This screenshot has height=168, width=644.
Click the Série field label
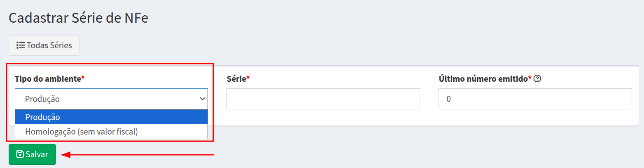click(236, 78)
